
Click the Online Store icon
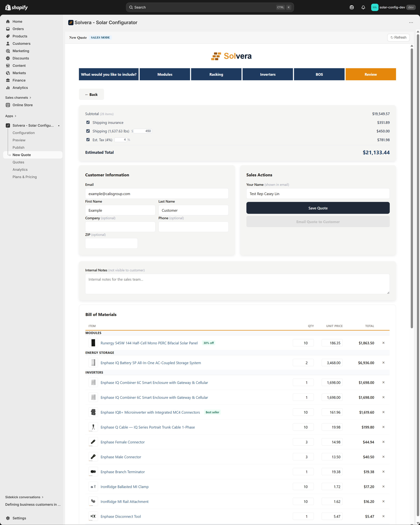click(x=8, y=105)
